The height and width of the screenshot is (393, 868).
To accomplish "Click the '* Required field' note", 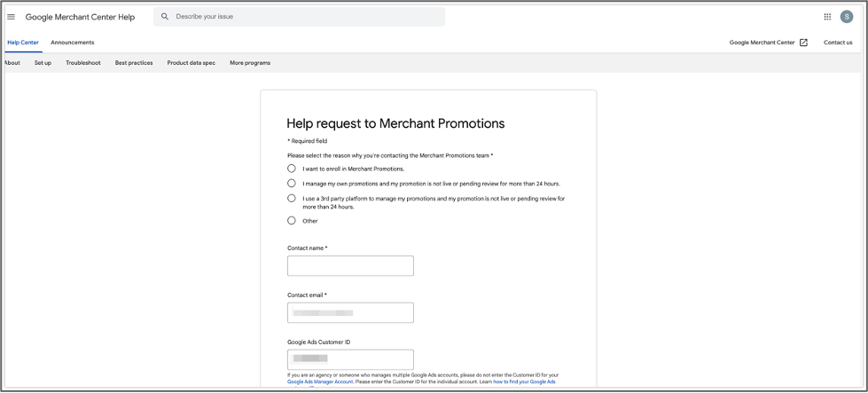I will tap(308, 141).
